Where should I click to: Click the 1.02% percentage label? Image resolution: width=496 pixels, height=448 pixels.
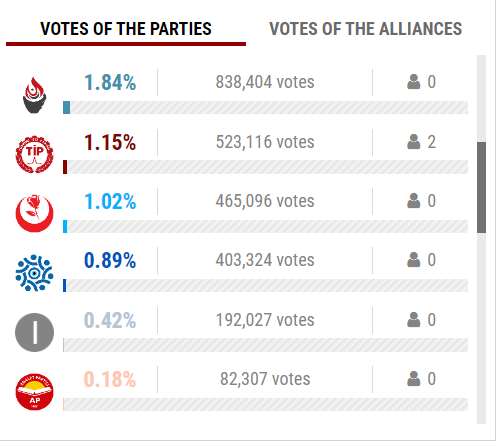110,201
